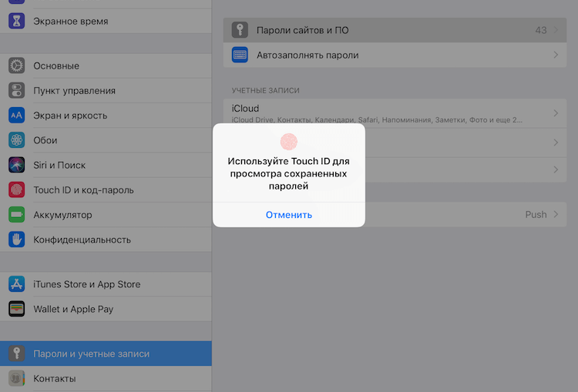Open Siri и Поиск settings
The image size is (578, 392).
tap(106, 165)
